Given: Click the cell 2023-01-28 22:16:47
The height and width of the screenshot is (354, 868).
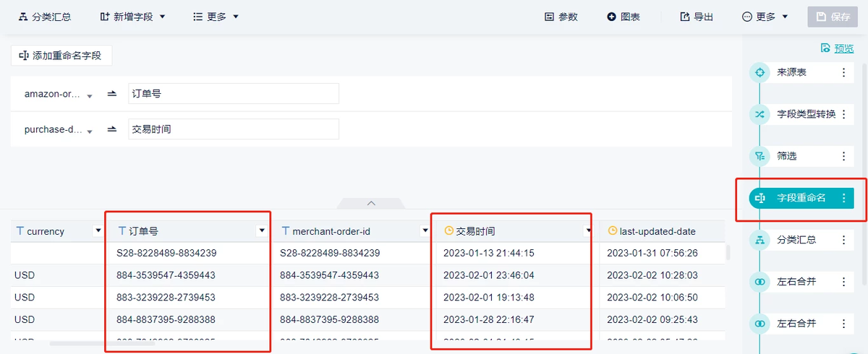Looking at the screenshot, I should [x=488, y=319].
